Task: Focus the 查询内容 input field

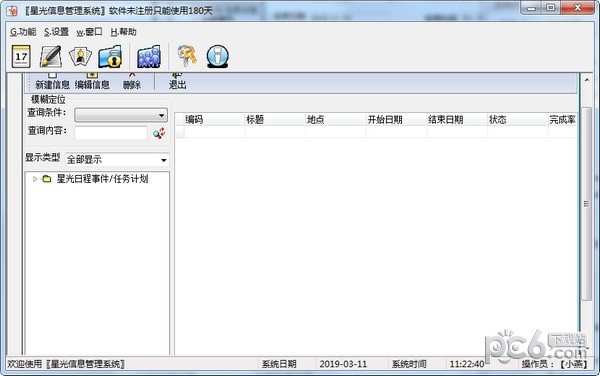Action: [111, 133]
